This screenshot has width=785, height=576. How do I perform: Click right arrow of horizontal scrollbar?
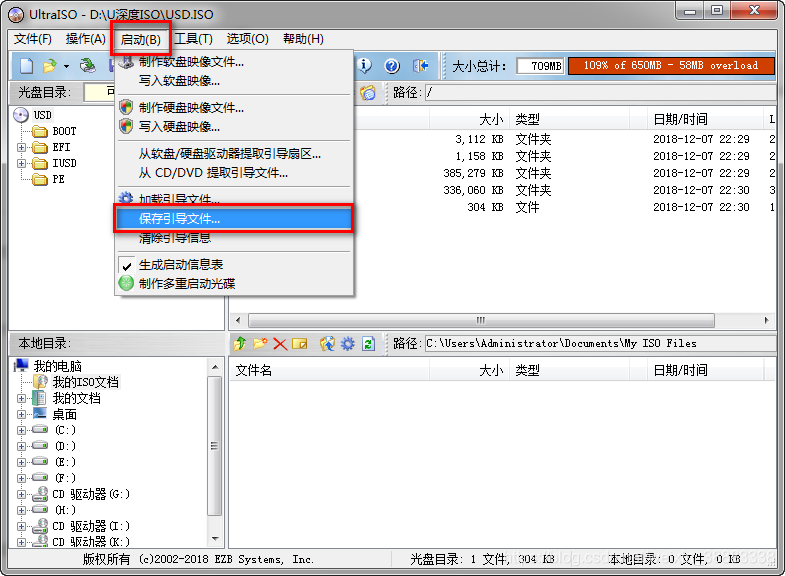tap(766, 320)
